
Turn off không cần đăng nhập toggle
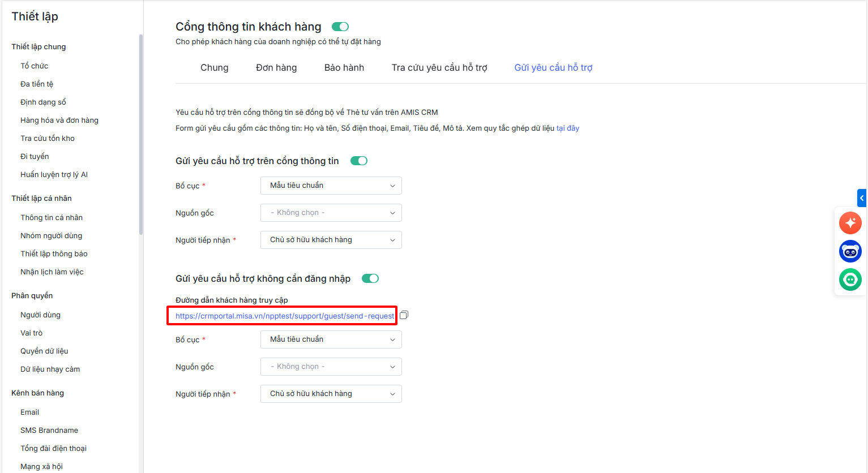(370, 278)
